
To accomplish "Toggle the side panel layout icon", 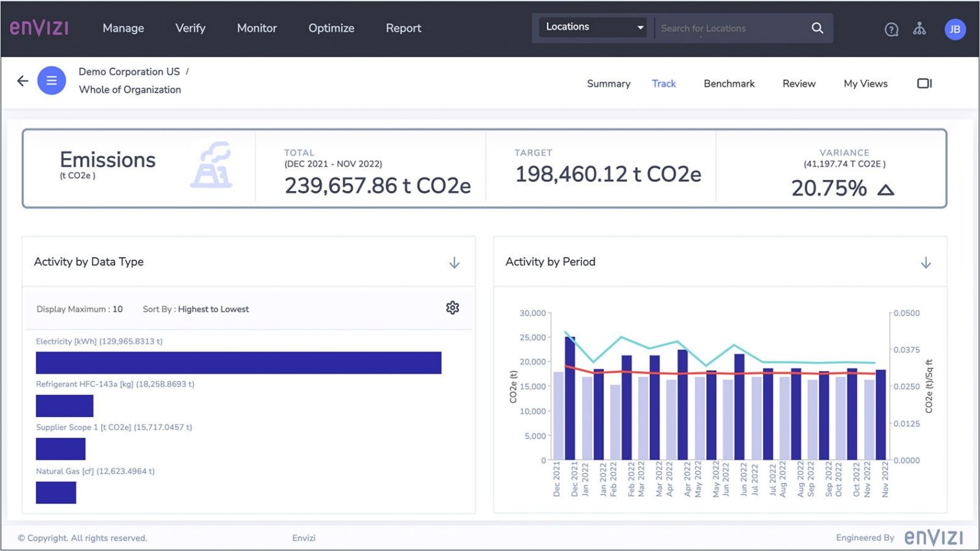I will click(x=924, y=84).
